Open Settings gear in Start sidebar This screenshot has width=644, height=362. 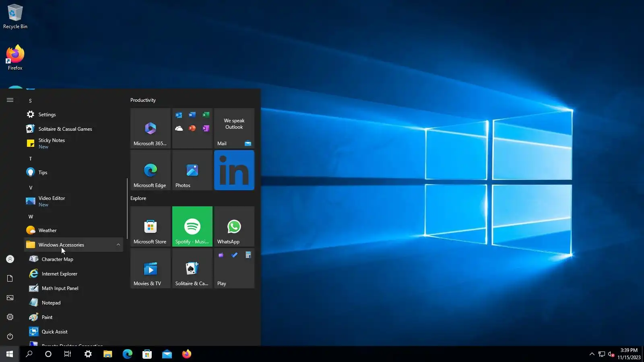10,317
